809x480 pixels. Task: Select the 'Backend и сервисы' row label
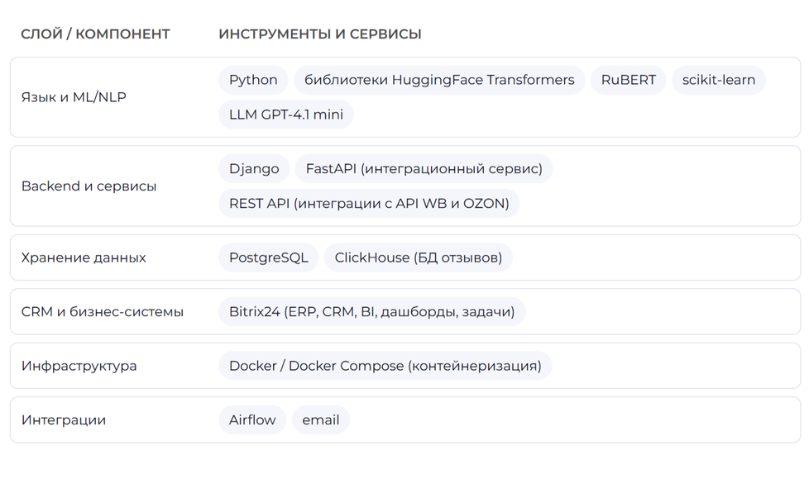click(x=89, y=186)
